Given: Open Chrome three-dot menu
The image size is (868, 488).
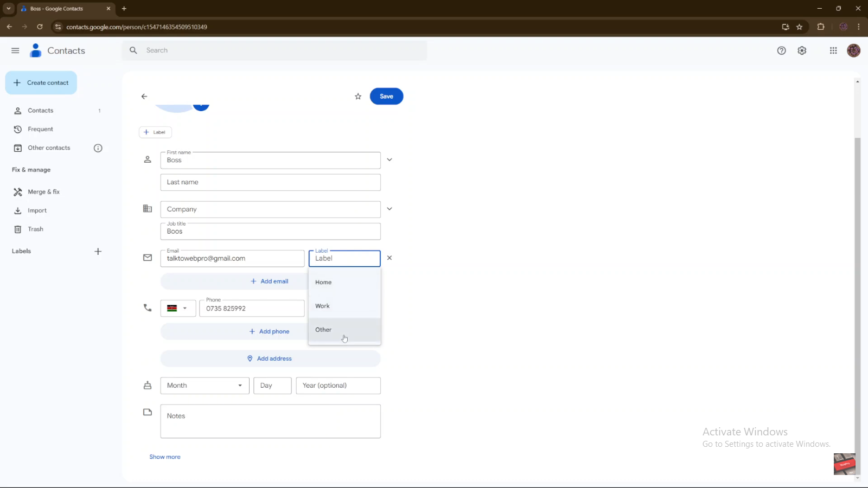Looking at the screenshot, I should pos(858,27).
